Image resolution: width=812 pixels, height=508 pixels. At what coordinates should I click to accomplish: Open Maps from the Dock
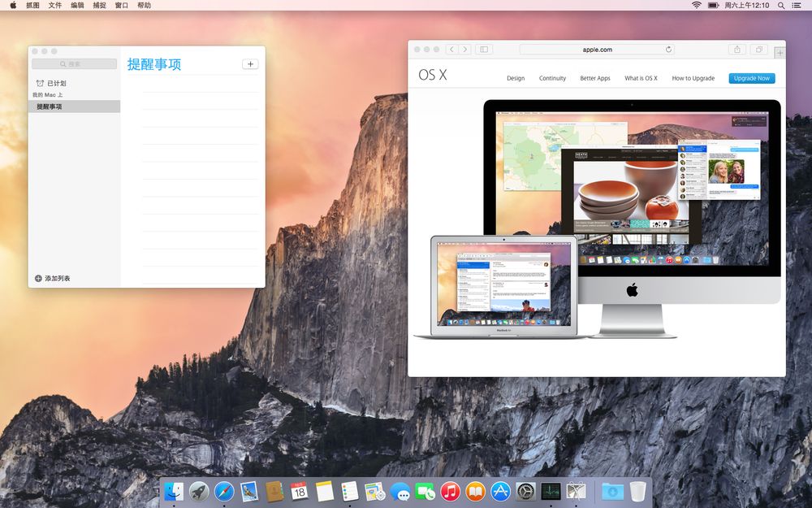click(x=375, y=492)
